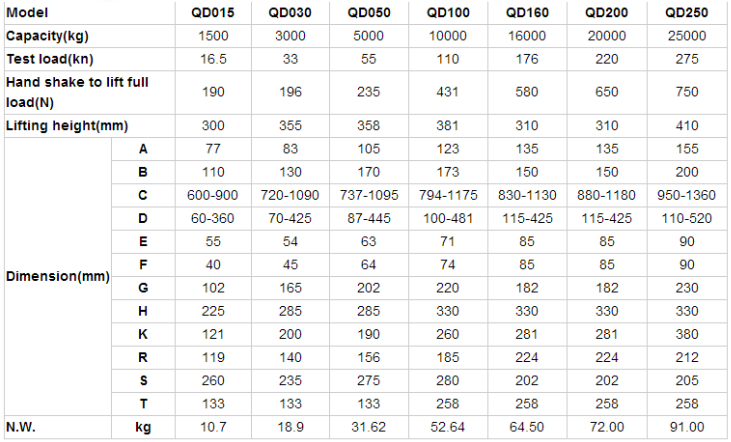Click the 60-360 value in row D

point(213,219)
